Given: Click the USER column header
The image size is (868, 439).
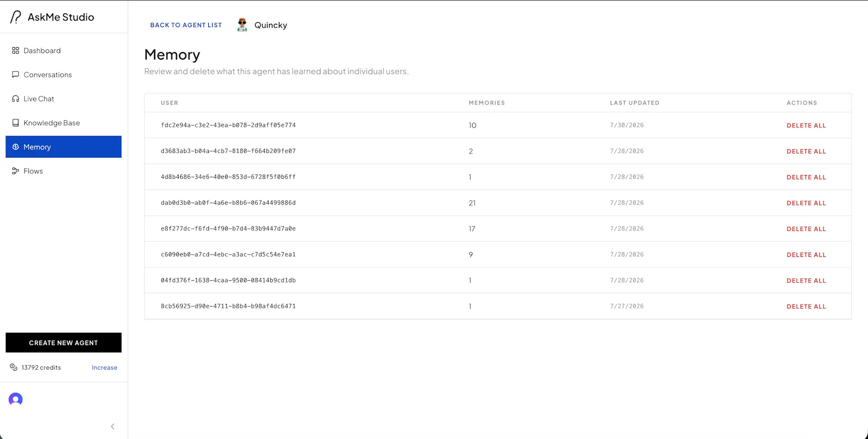Looking at the screenshot, I should point(169,103).
